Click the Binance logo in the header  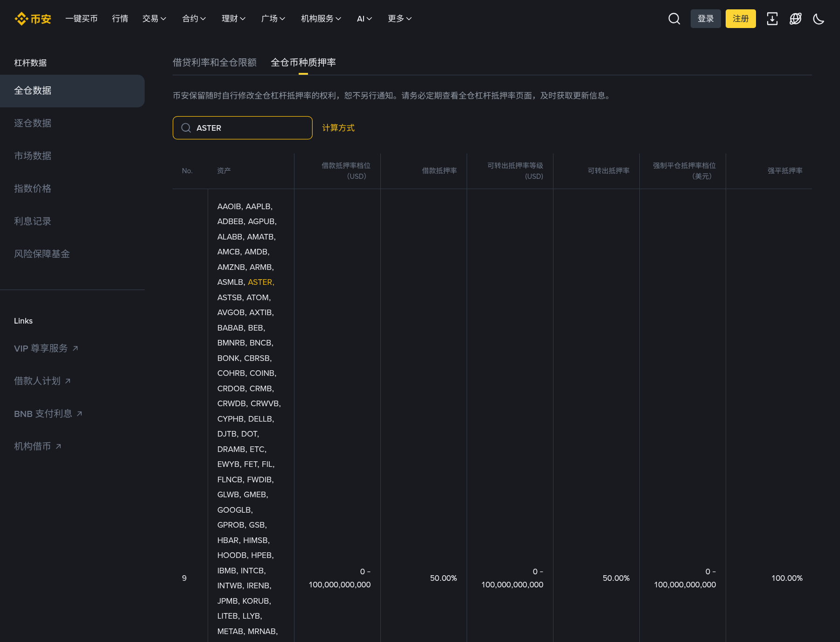coord(33,19)
